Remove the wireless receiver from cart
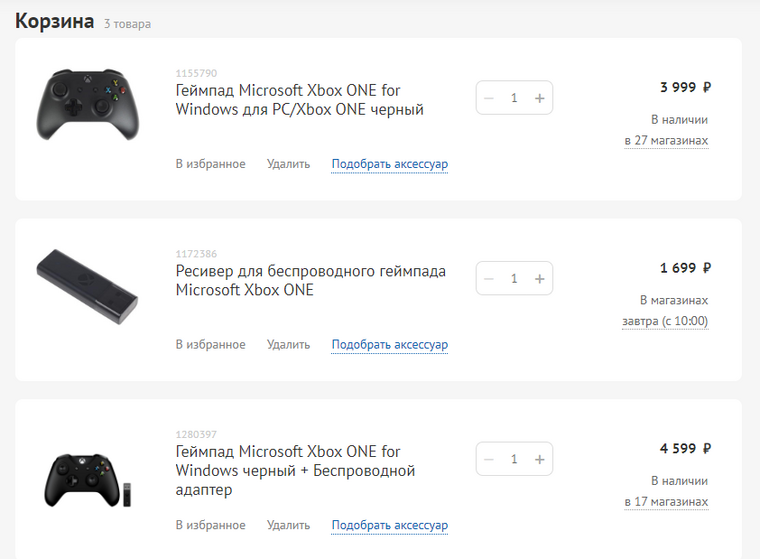This screenshot has height=559, width=760. (288, 344)
